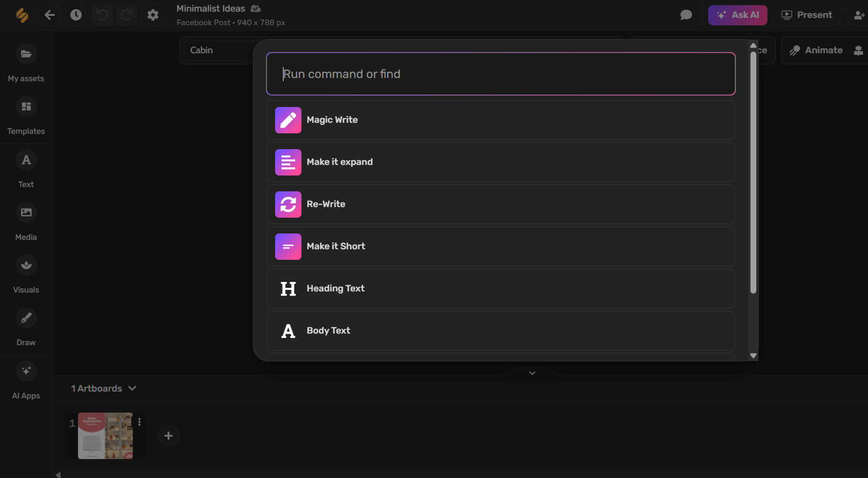Click bottom scrollbar left arrow

point(58,474)
